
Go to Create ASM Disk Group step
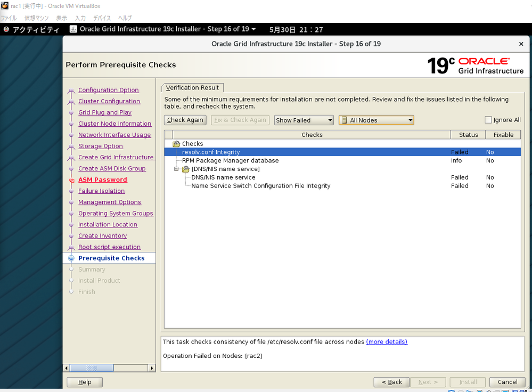point(112,168)
